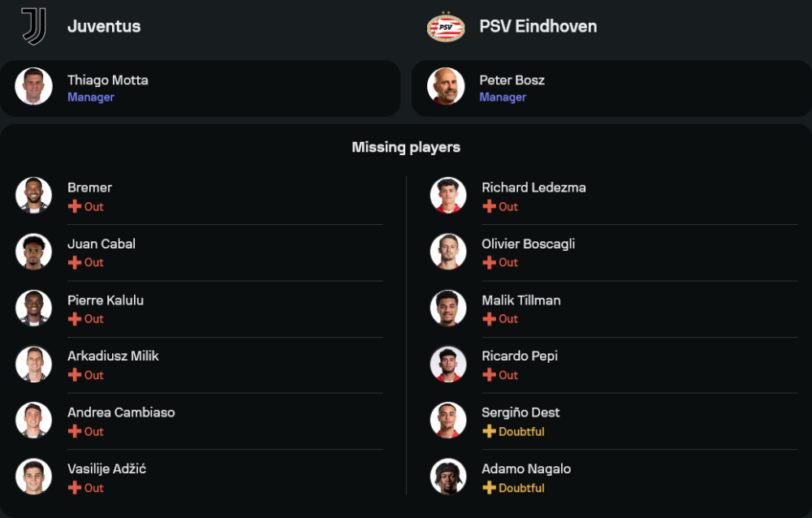Click the Missing players section heading
The image size is (812, 518).
pos(406,147)
